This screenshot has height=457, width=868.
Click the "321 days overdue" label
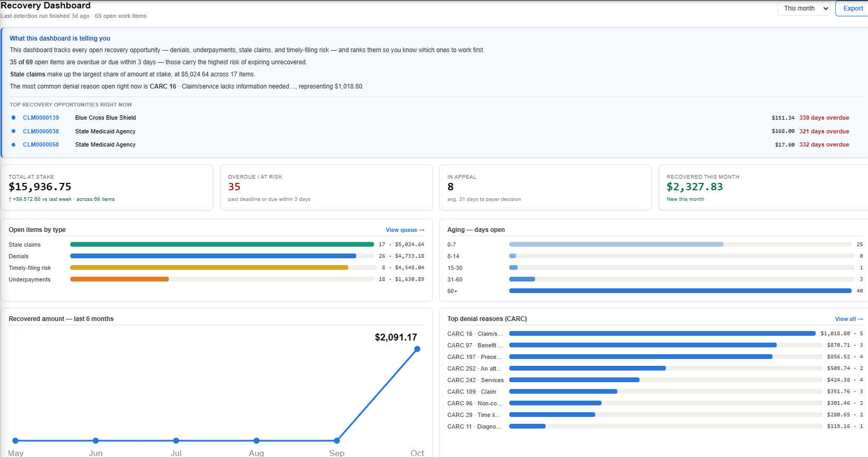(824, 131)
